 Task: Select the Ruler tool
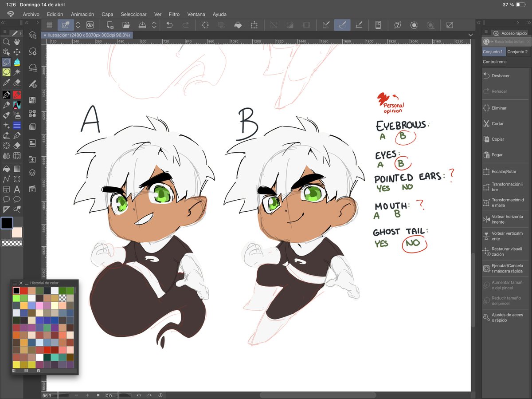point(6,210)
